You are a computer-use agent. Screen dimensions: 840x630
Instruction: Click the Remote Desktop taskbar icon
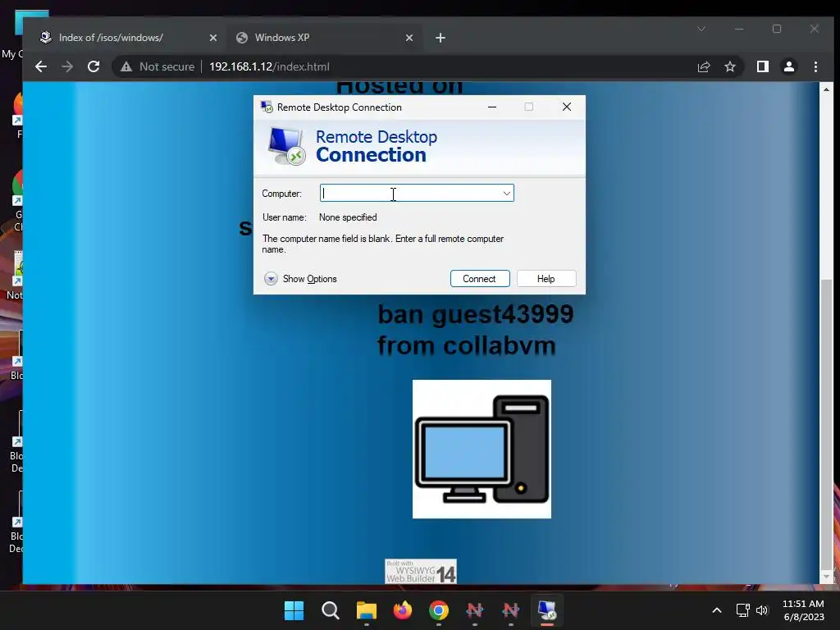pyautogui.click(x=547, y=610)
